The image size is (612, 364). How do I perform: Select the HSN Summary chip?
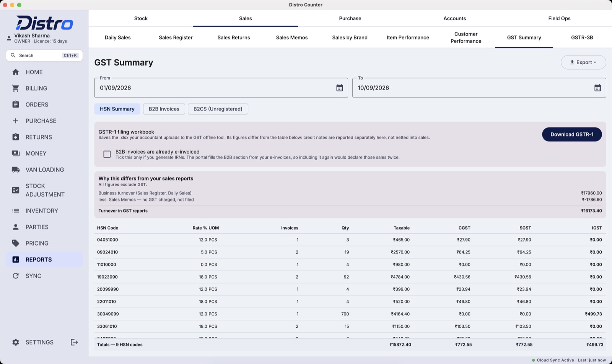(117, 109)
